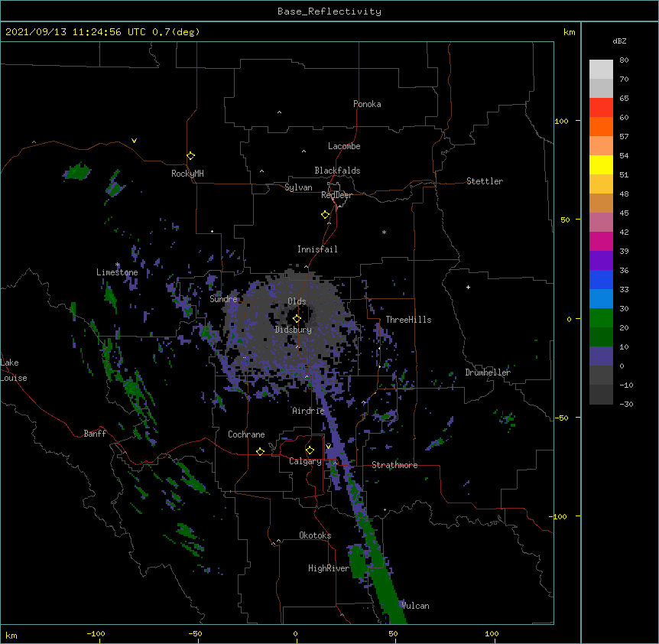Screen dimensions: 659x644
Task: Pick the blue 36 dBZ legend swatch
Action: [601, 279]
